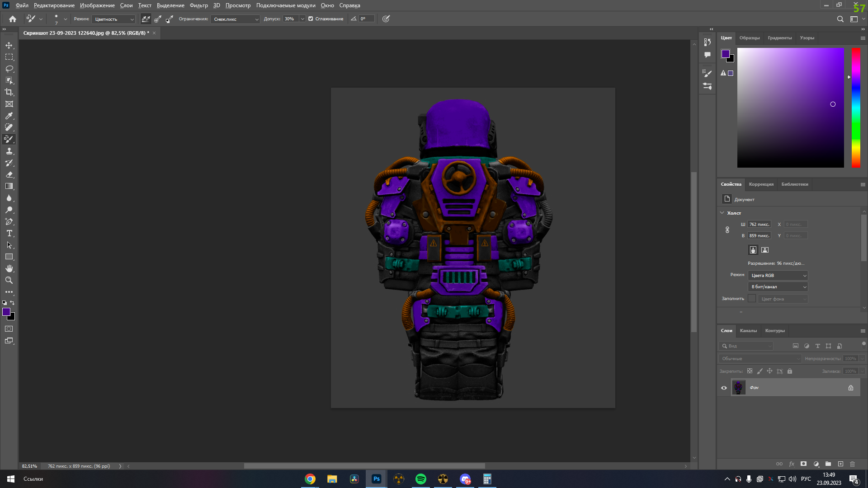Select the Object Selection tool
868x488 pixels.
(9, 80)
